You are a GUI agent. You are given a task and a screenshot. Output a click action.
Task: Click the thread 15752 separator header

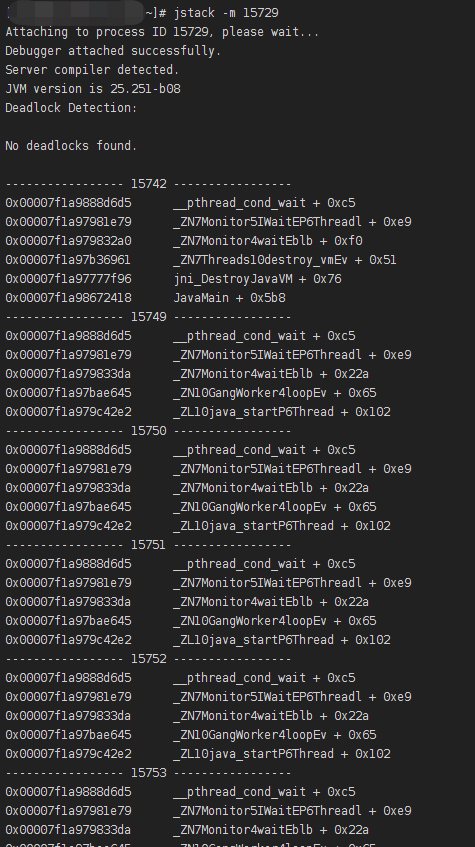(x=149, y=658)
